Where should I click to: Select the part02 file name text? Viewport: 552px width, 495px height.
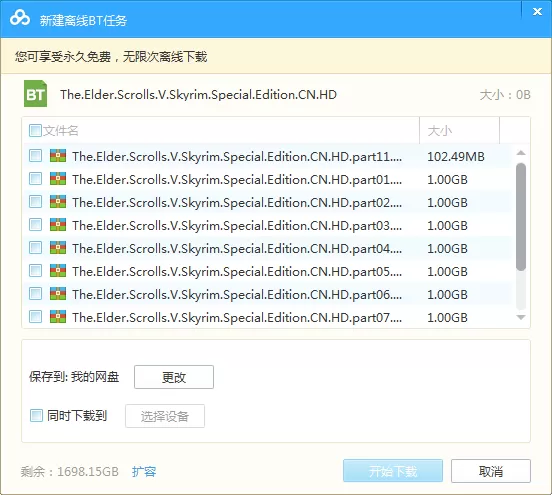click(x=237, y=202)
